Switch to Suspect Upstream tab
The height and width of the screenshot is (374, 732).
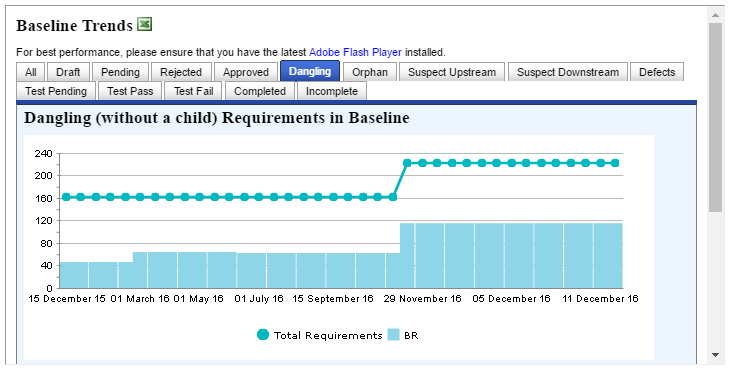pos(452,72)
